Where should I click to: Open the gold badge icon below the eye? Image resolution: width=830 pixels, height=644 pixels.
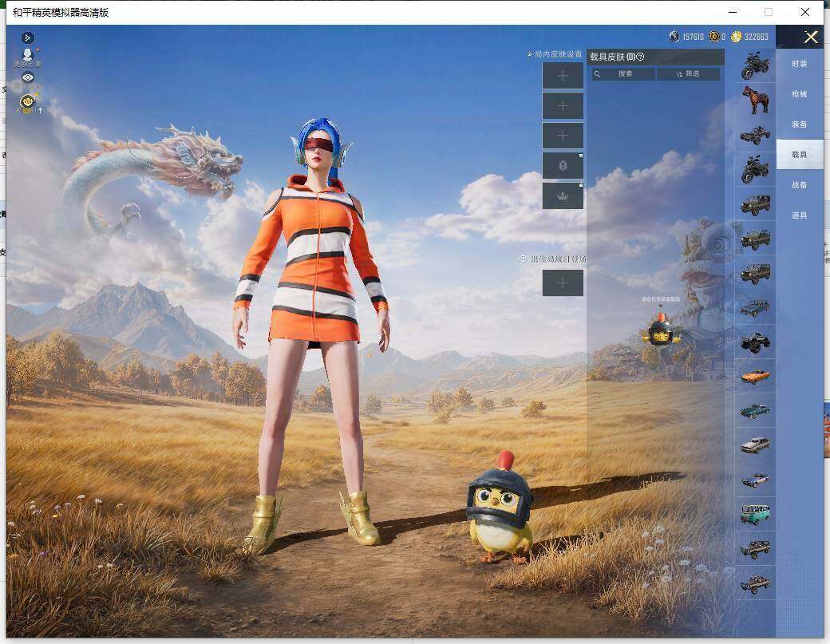point(27,101)
